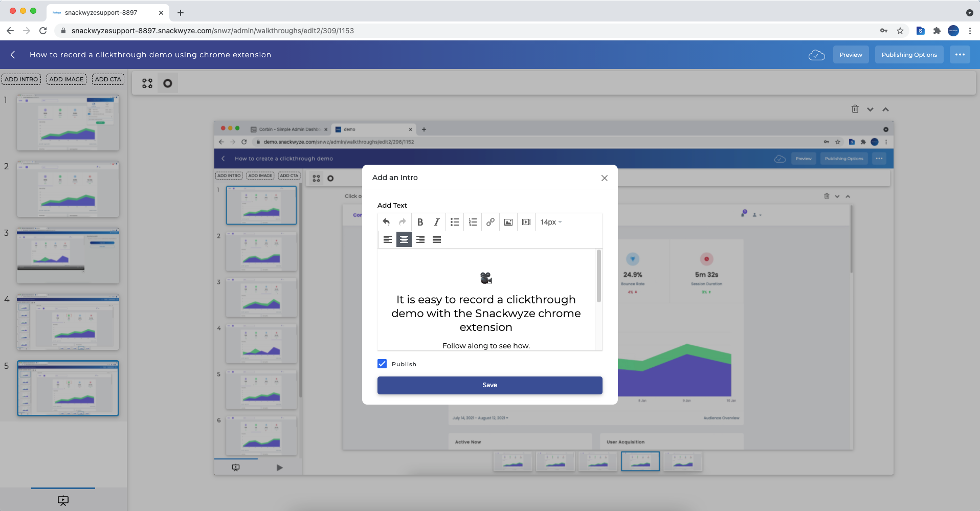
Task: Move step up with chevron up
Action: [885, 109]
